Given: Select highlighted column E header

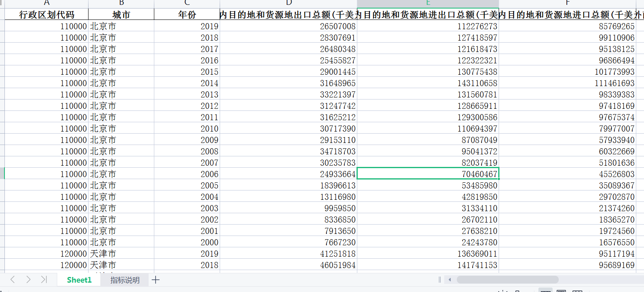Looking at the screenshot, I should point(428,3).
